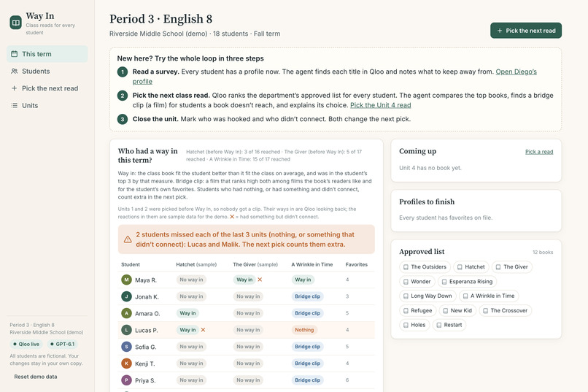Click the calendar icon beside This term
The width and height of the screenshot is (588, 392).
coord(15,54)
